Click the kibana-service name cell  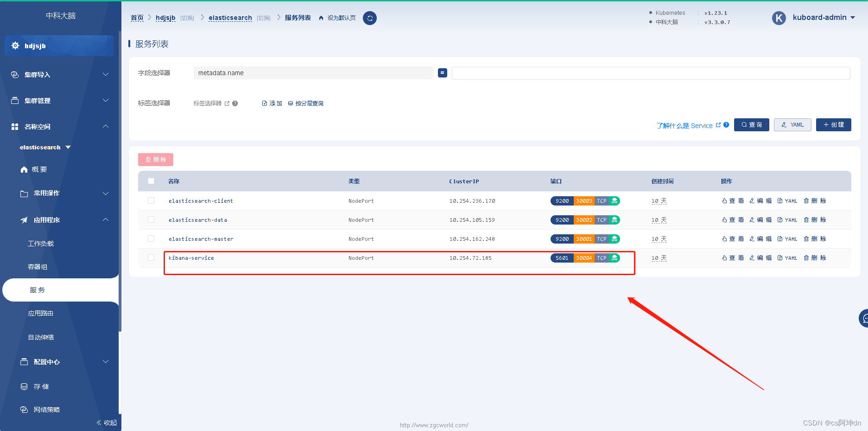[191, 258]
